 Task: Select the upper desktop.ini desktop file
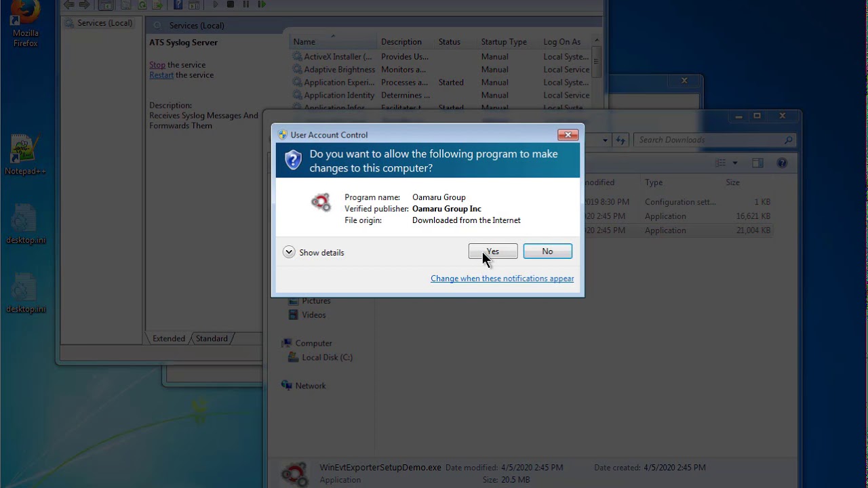pyautogui.click(x=26, y=223)
